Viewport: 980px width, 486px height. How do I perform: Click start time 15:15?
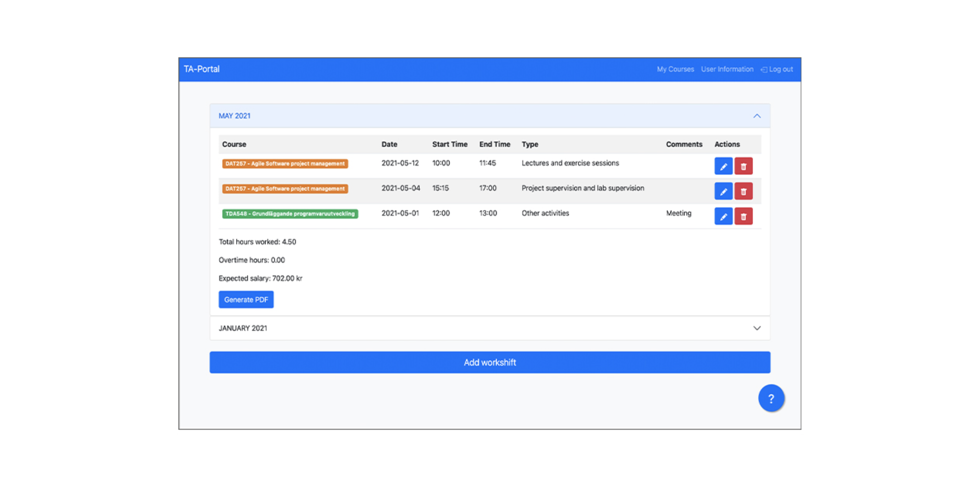440,188
